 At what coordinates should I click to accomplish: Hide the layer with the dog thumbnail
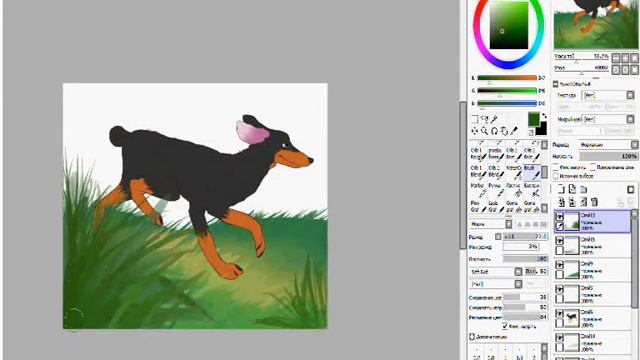point(560,313)
